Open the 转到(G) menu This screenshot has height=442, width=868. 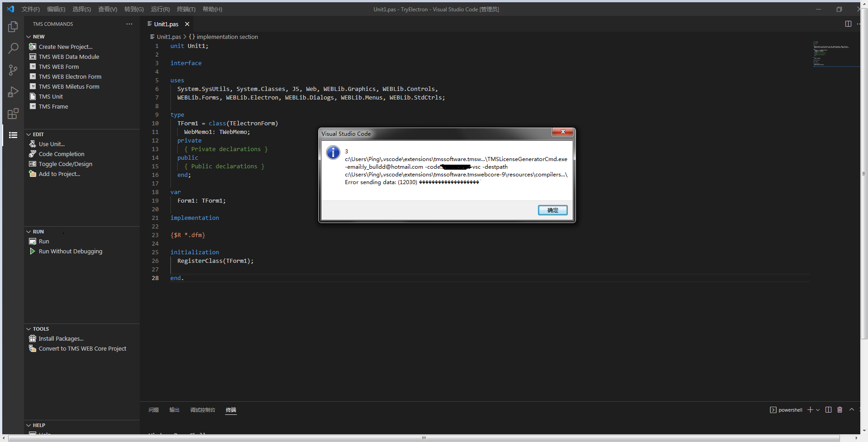tap(134, 9)
